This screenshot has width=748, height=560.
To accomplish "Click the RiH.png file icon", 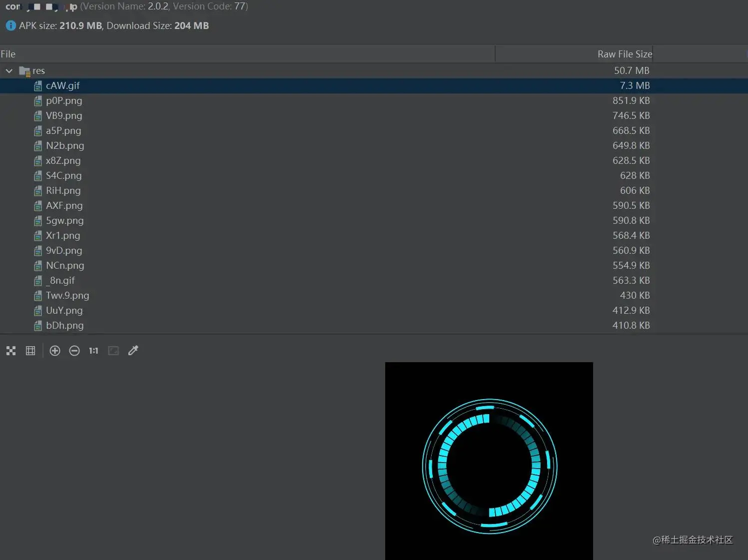I will 38,191.
